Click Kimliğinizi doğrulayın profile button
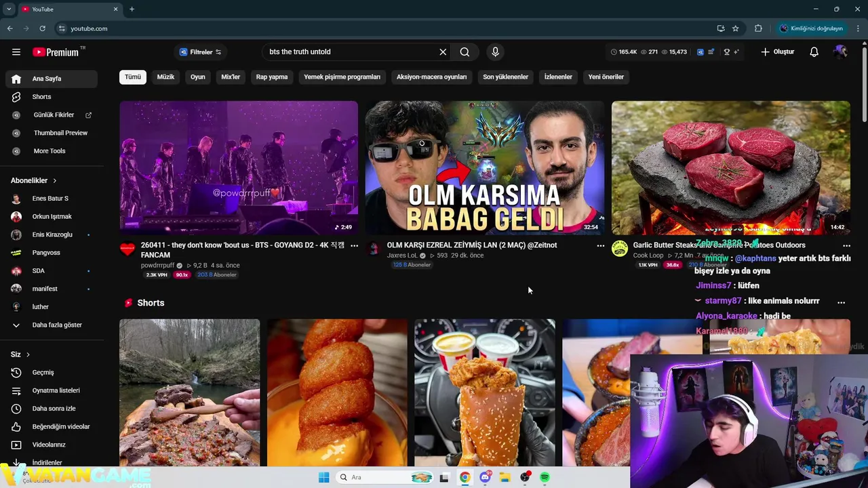 811,28
